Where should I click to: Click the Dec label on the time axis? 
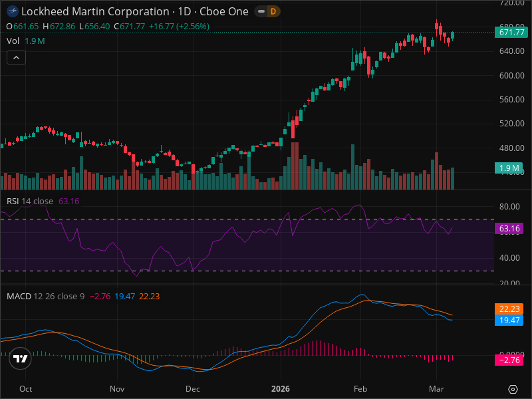pyautogui.click(x=193, y=389)
